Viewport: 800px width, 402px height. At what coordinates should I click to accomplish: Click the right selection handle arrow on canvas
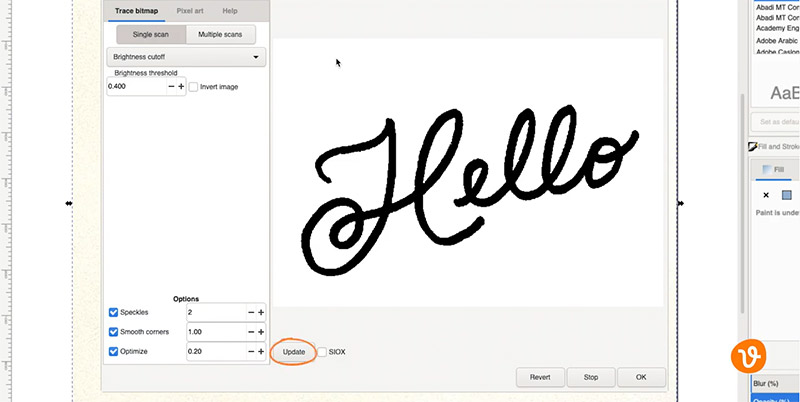coord(681,204)
